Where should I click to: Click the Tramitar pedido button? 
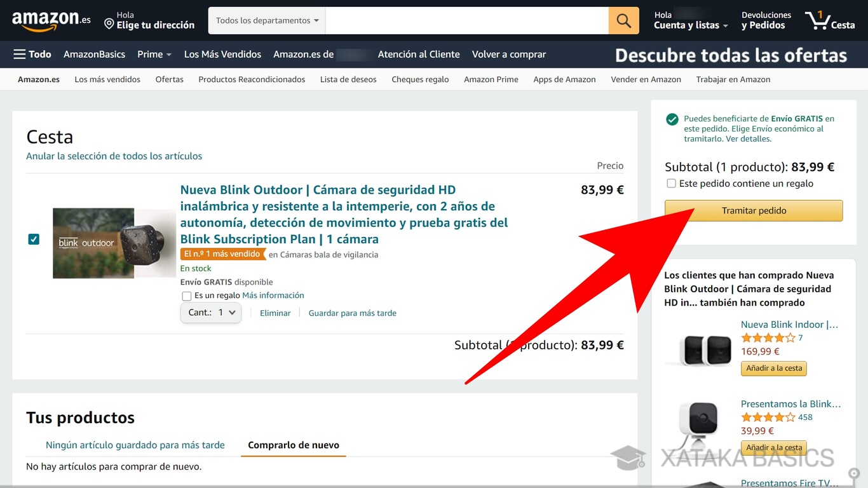pyautogui.click(x=754, y=211)
